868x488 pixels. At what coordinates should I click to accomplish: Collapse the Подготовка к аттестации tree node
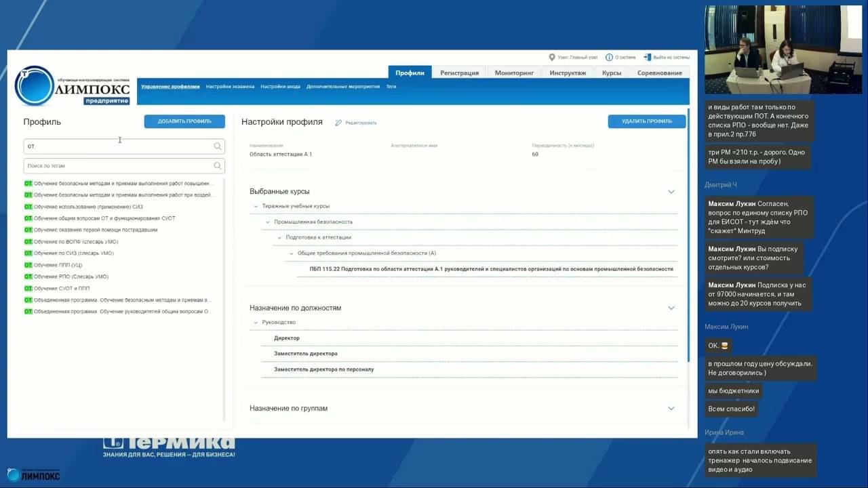point(279,237)
